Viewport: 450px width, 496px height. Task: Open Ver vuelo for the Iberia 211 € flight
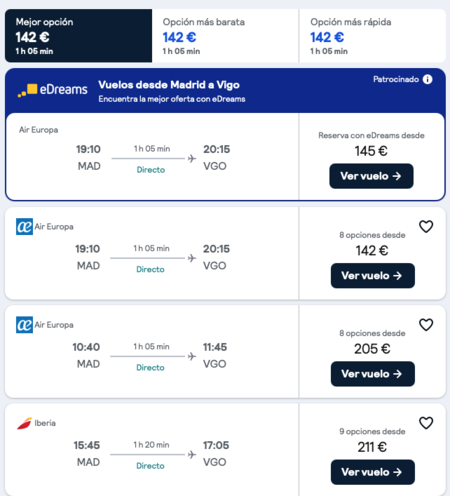(x=373, y=472)
